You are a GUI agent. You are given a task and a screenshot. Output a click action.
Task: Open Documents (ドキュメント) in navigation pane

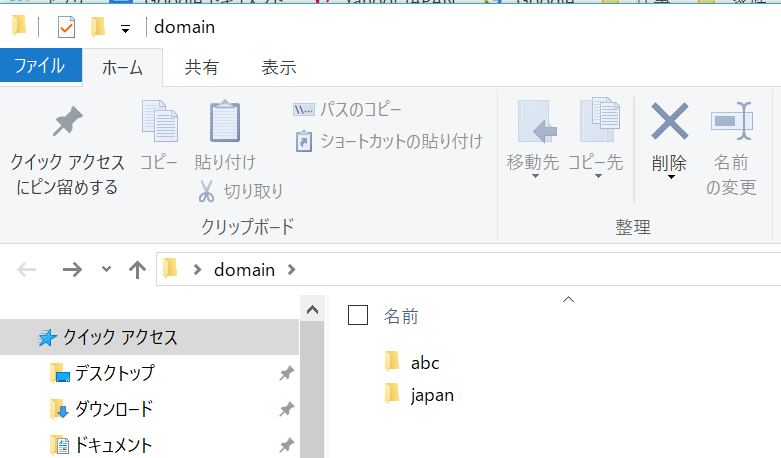pos(114,445)
